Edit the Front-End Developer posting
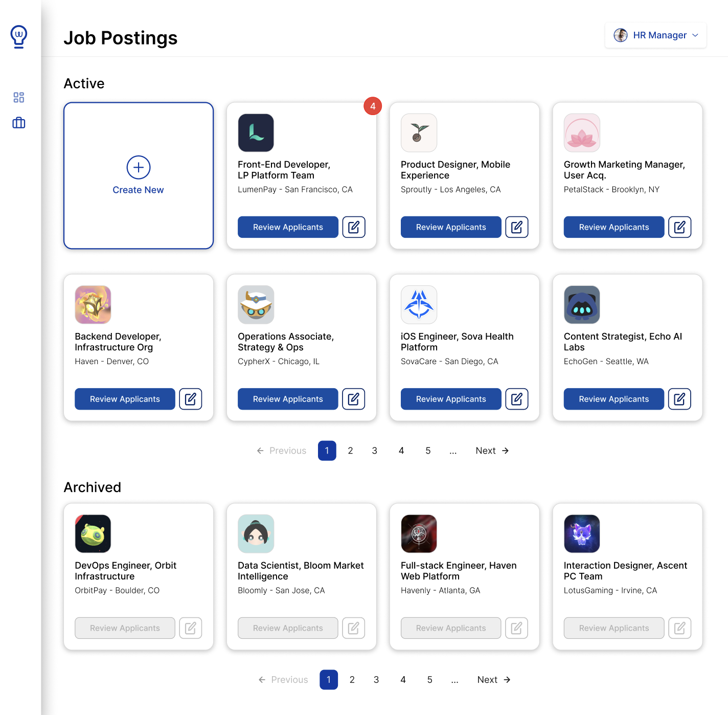 coord(354,227)
